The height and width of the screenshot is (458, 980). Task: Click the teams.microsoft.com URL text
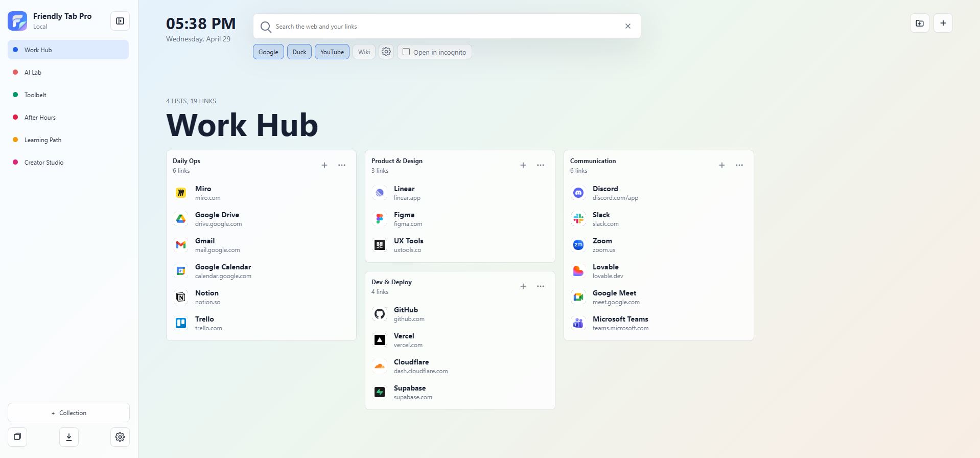(620, 328)
